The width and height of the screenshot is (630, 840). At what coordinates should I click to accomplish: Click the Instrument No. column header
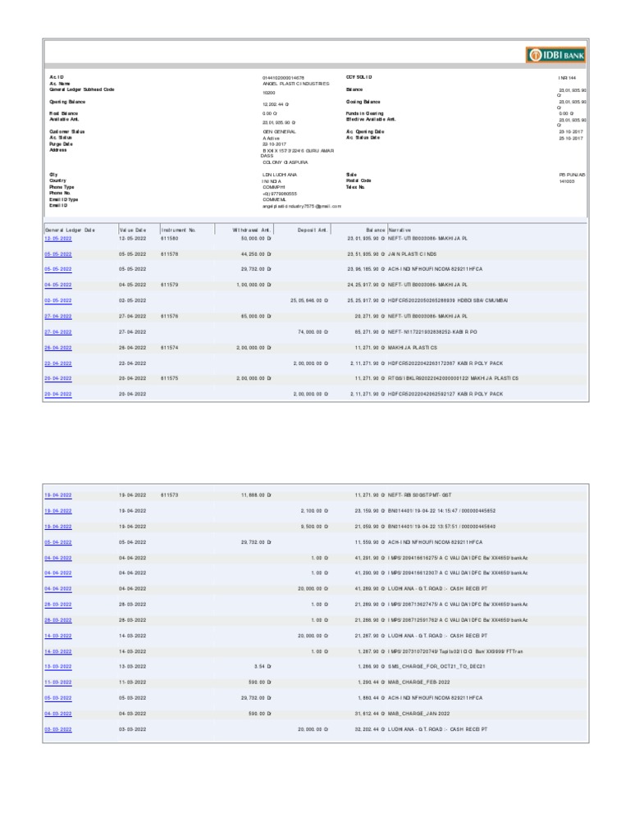(x=179, y=230)
